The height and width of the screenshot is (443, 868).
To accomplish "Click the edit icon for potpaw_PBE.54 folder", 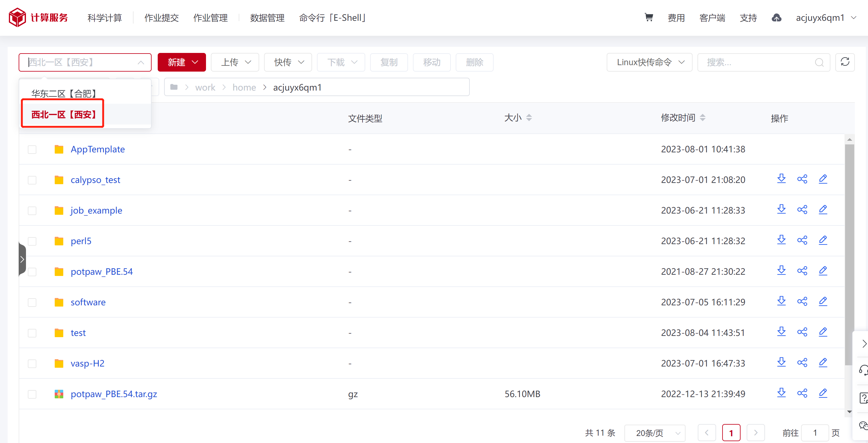I will (x=823, y=271).
